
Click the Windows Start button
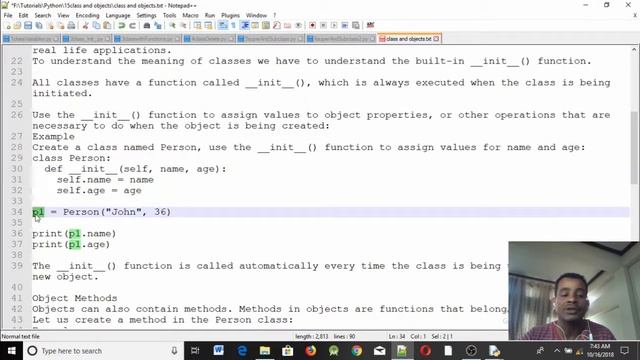(11, 351)
